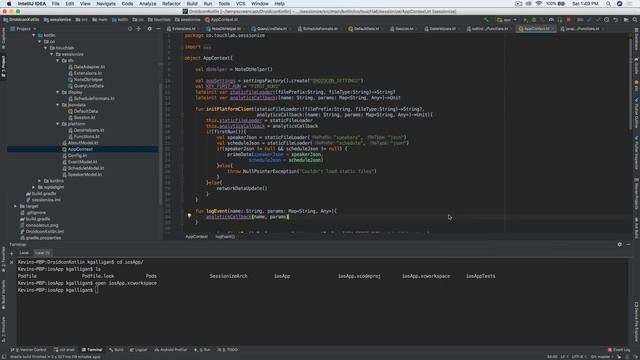Collapse the sessionize package node
640x360 pixels.
[52, 54]
